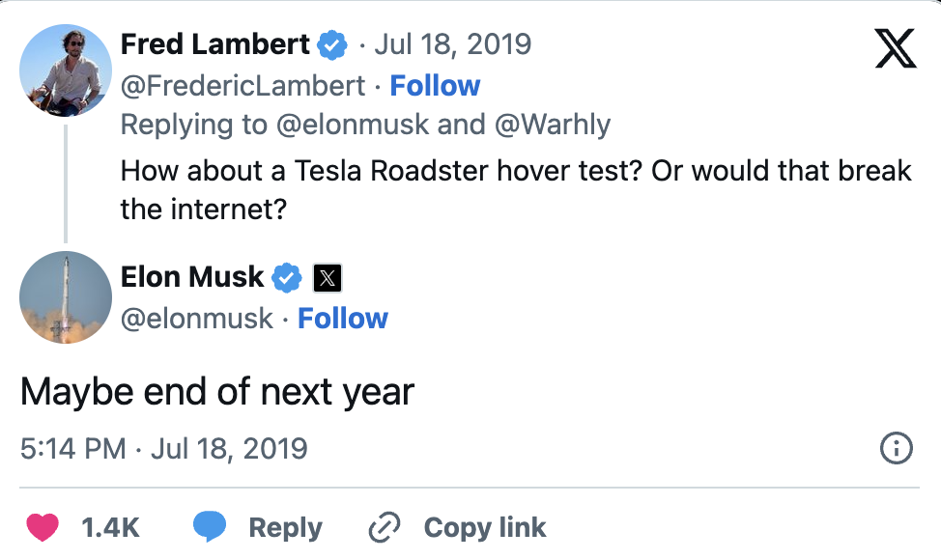Click the pink heart like icon
The width and height of the screenshot is (941, 560).
coord(42,527)
